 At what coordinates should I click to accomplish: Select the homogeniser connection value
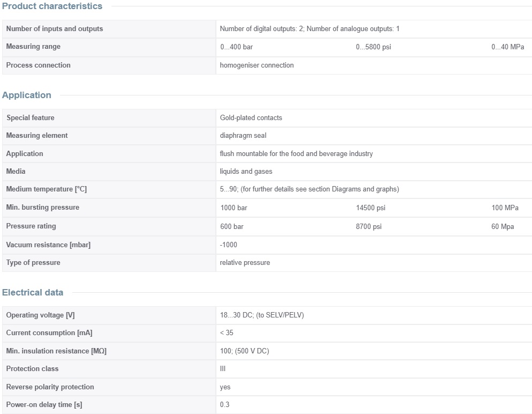[257, 65]
